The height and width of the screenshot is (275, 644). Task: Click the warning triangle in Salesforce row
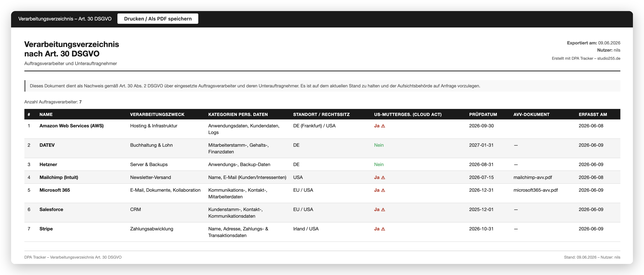pos(383,210)
